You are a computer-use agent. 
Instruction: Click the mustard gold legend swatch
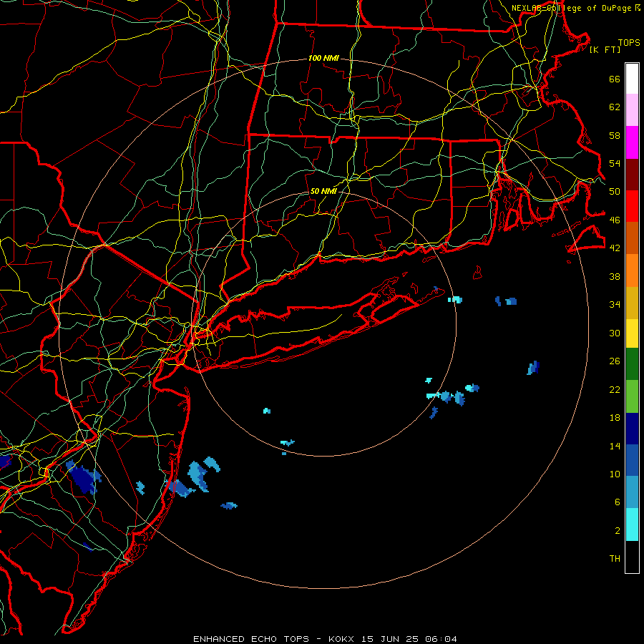[x=632, y=303]
